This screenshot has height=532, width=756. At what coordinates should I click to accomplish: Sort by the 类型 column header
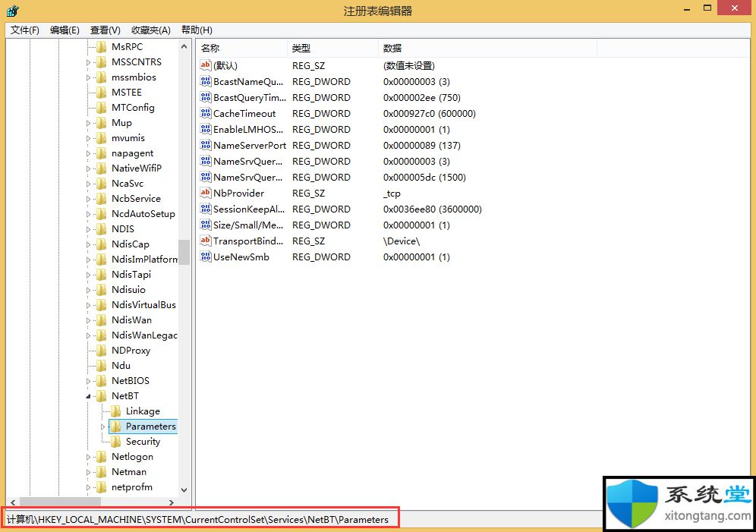click(332, 48)
